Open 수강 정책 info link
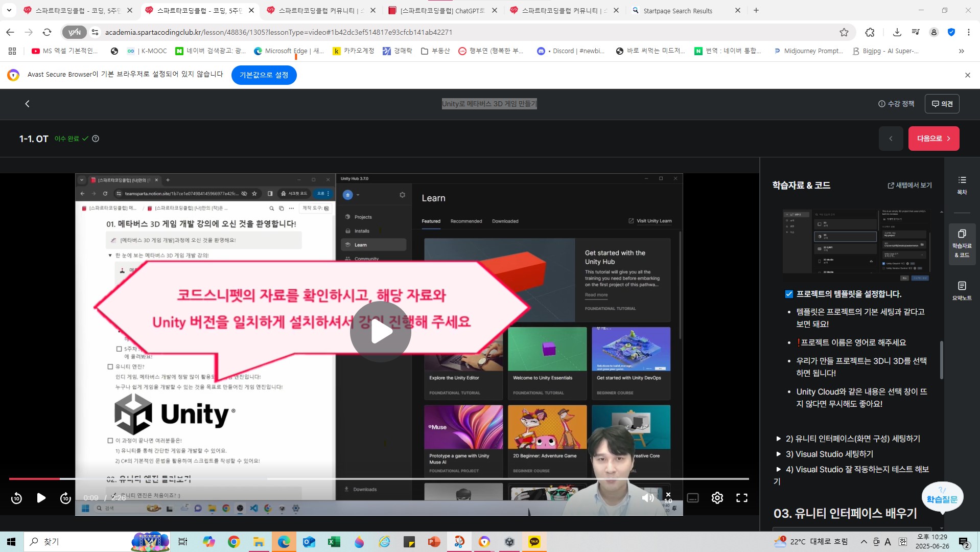Screen dimensions: 980x552 pos(896,104)
